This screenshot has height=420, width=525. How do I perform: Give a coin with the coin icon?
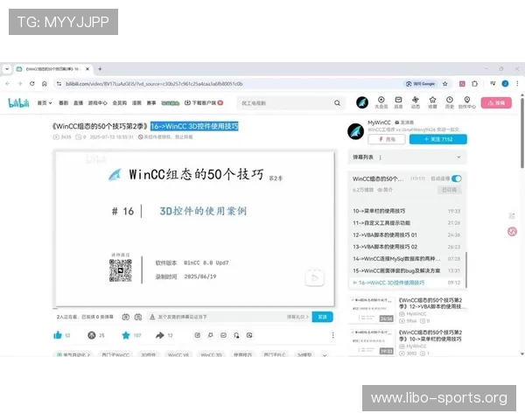tap(92, 335)
